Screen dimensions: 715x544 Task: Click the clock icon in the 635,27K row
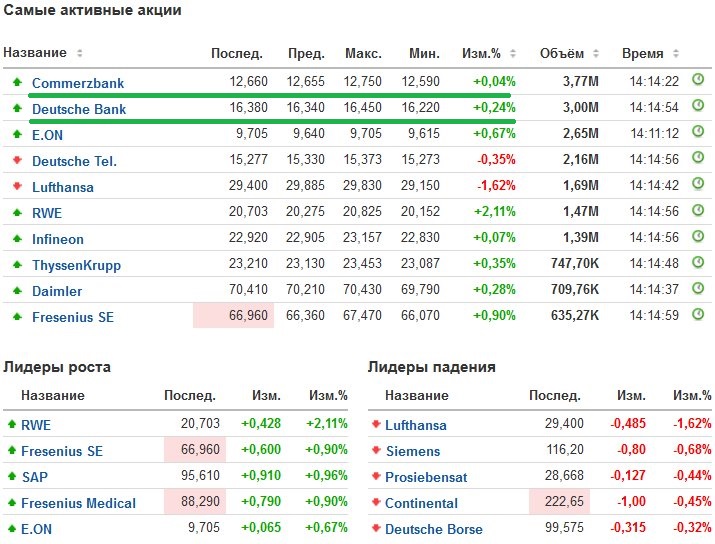(698, 313)
